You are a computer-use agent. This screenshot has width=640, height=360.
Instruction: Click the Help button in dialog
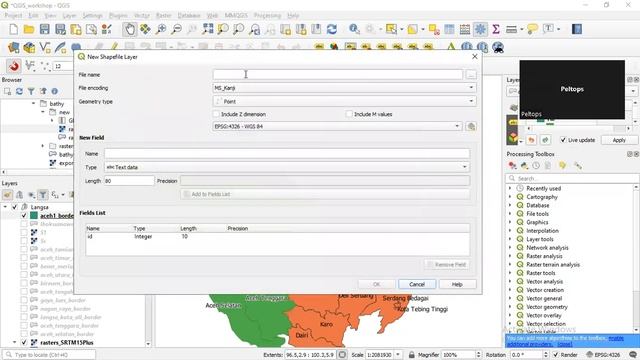coord(457,284)
